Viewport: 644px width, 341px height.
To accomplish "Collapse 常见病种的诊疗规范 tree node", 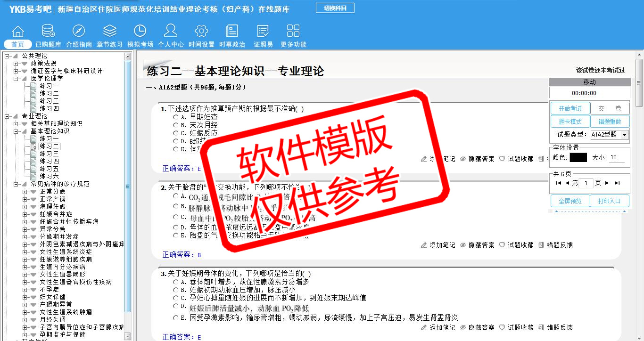I will (16, 184).
